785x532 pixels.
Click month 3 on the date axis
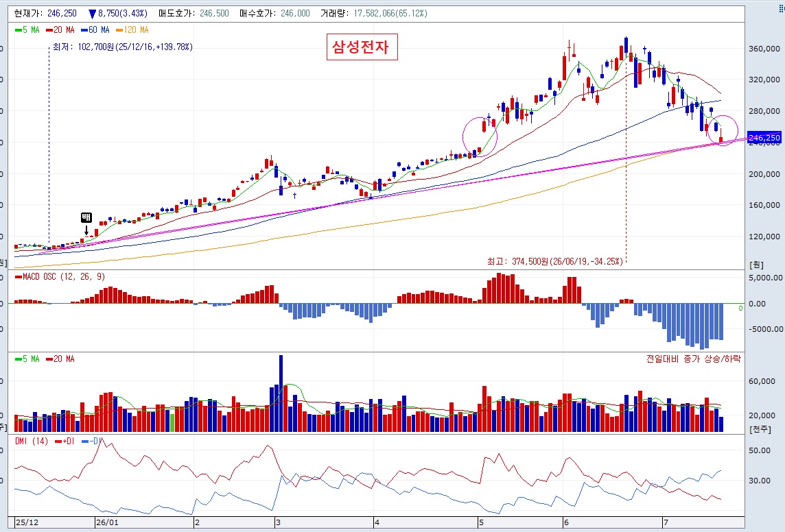click(x=278, y=522)
